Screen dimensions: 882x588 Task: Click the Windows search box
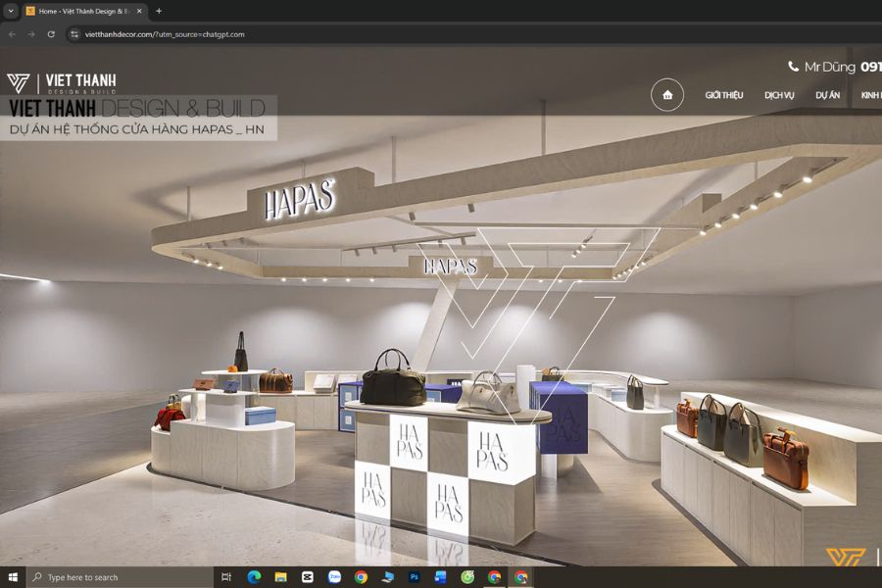click(x=120, y=577)
